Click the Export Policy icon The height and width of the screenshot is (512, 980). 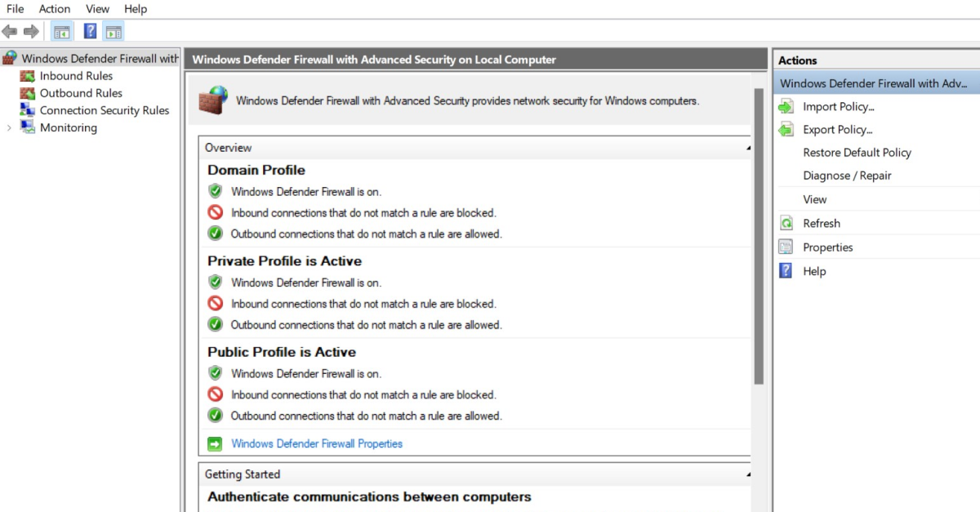pyautogui.click(x=788, y=129)
